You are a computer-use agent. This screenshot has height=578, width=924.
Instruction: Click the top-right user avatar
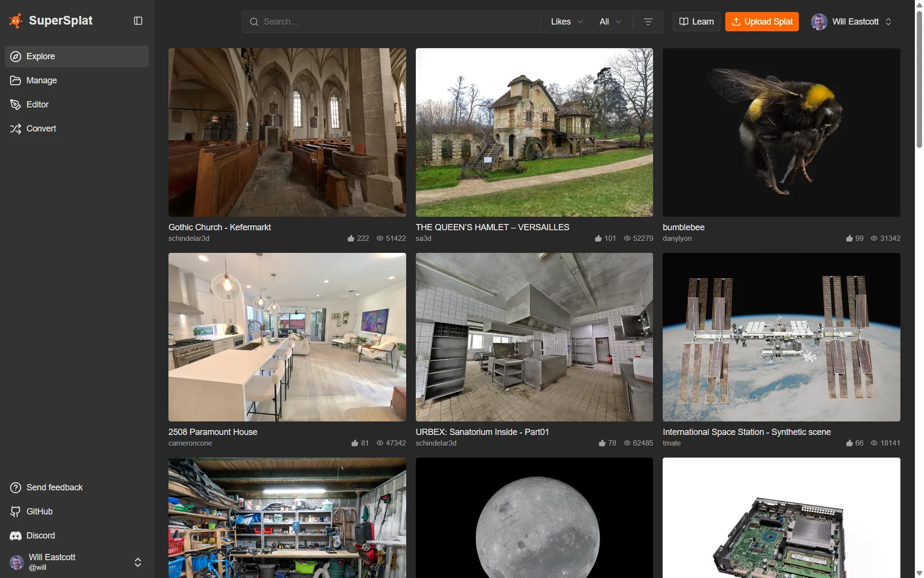click(x=819, y=22)
